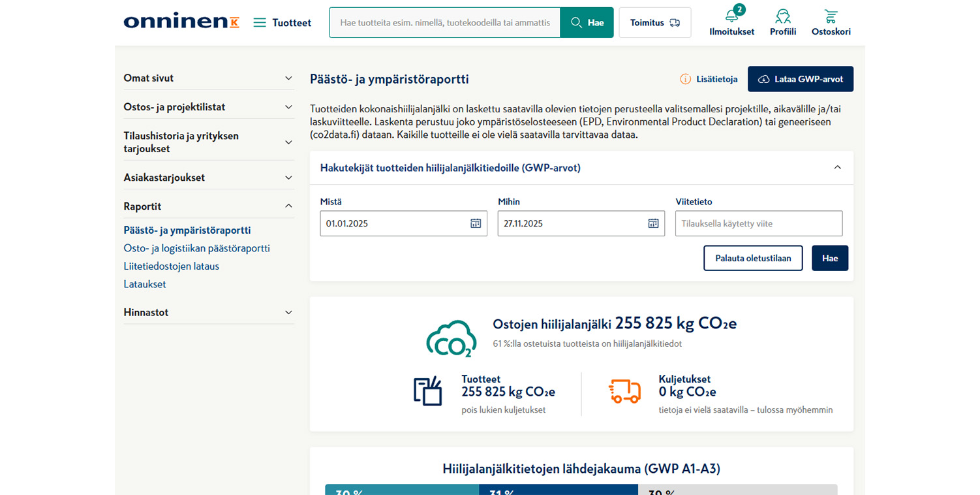Click the dark Hae filter button

[x=830, y=258]
